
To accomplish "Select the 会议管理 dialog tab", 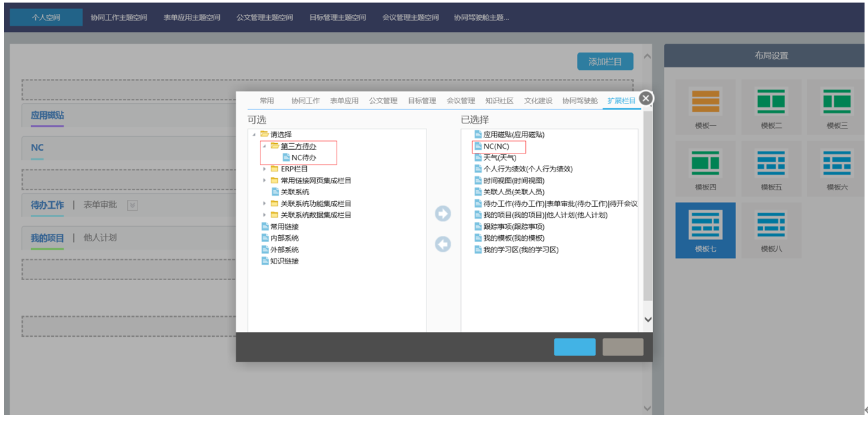I will pyautogui.click(x=460, y=101).
